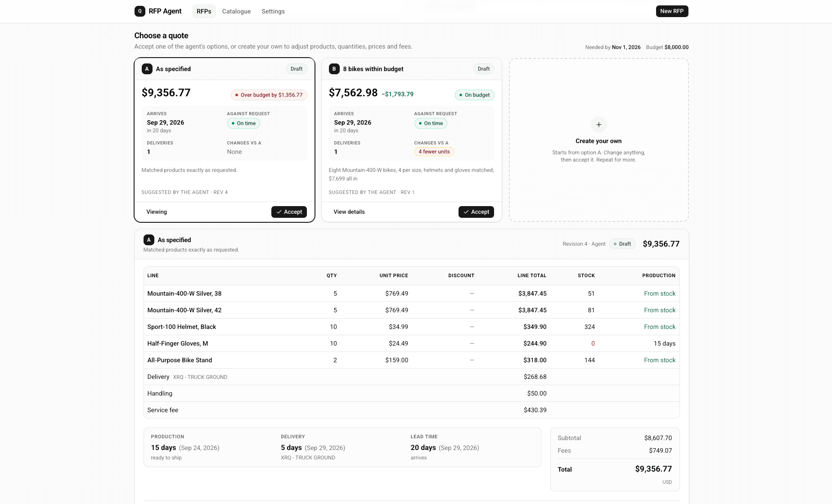Click the Draft status in detail header
The height and width of the screenshot is (504, 832).
click(622, 244)
